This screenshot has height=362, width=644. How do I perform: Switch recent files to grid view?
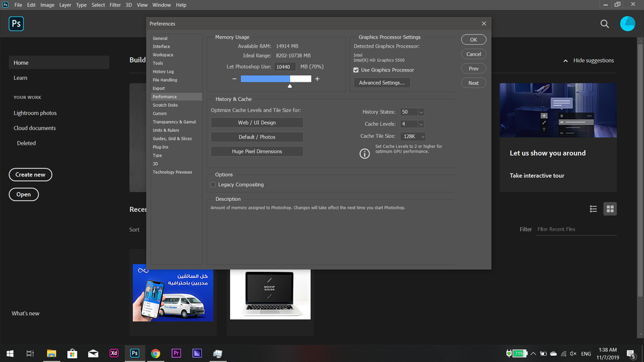pyautogui.click(x=610, y=209)
